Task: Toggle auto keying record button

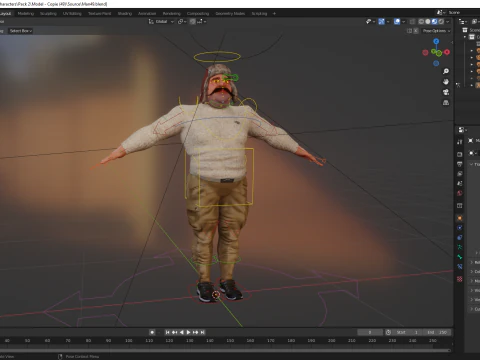Action: (152, 332)
